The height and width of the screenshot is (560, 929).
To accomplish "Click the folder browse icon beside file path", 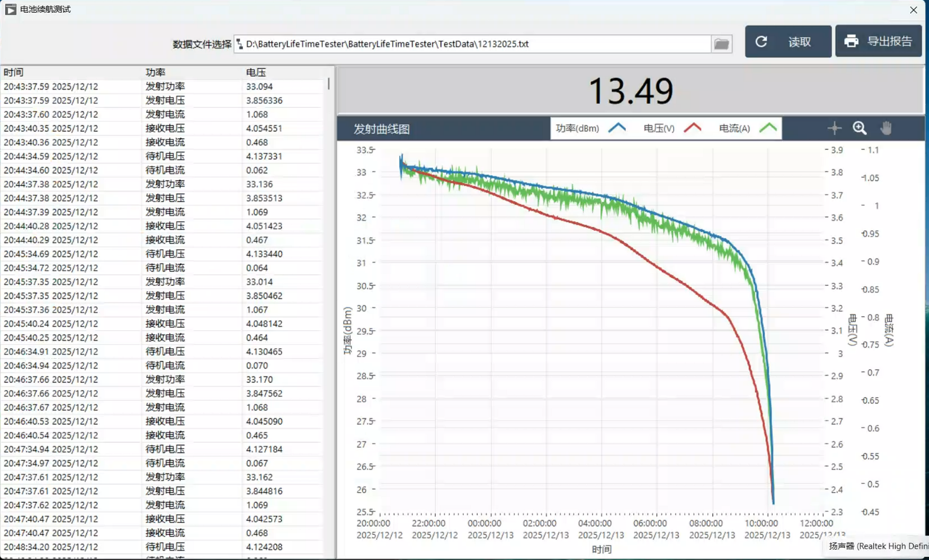I will [721, 44].
